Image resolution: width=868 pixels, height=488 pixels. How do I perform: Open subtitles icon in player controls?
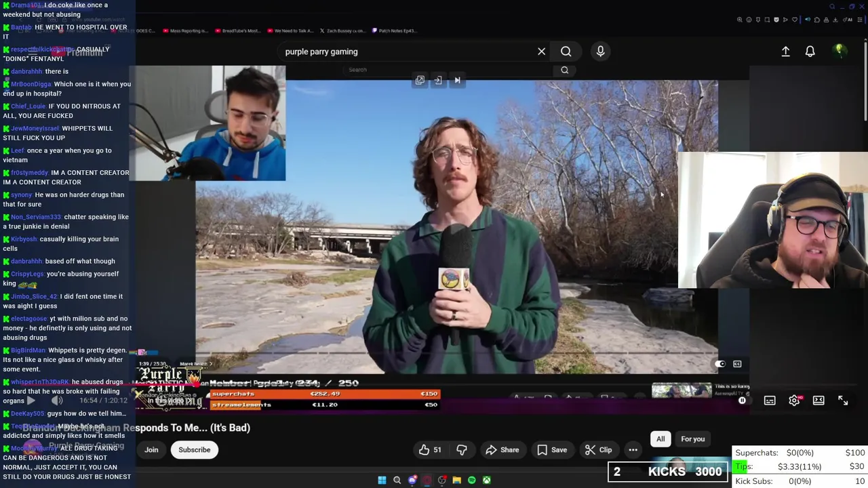pyautogui.click(x=770, y=401)
